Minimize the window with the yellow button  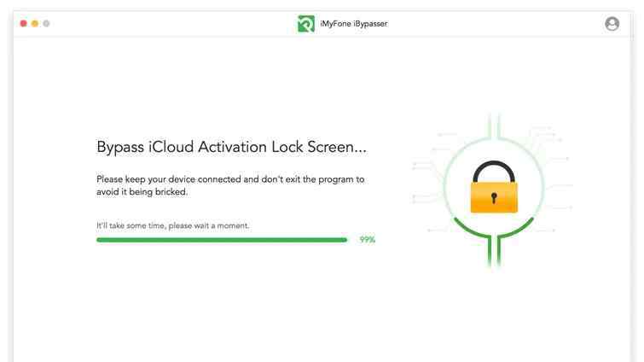pyautogui.click(x=35, y=23)
